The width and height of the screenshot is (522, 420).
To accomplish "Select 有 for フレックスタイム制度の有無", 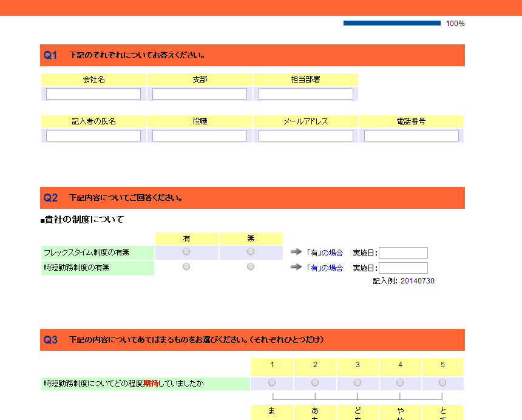I will click(186, 251).
